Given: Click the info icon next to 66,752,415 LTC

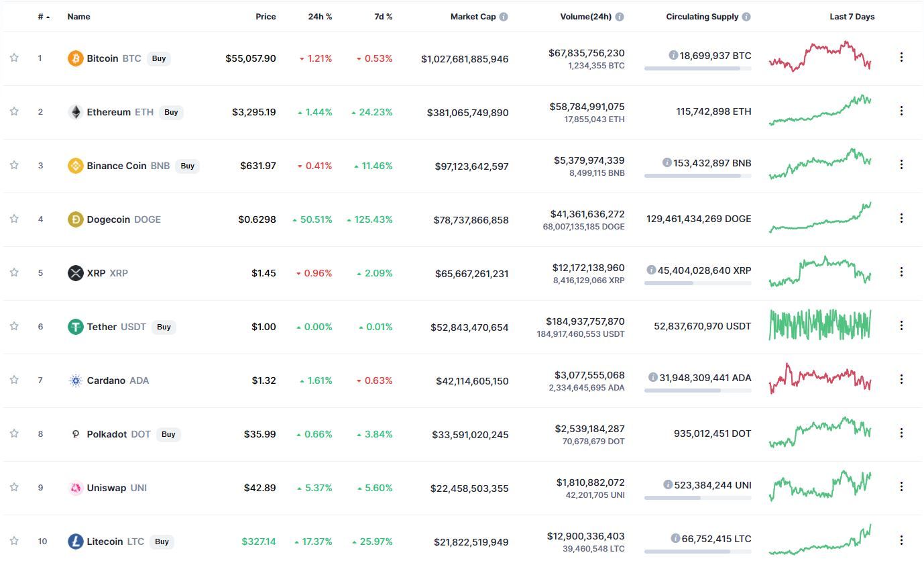Looking at the screenshot, I should tap(675, 538).
